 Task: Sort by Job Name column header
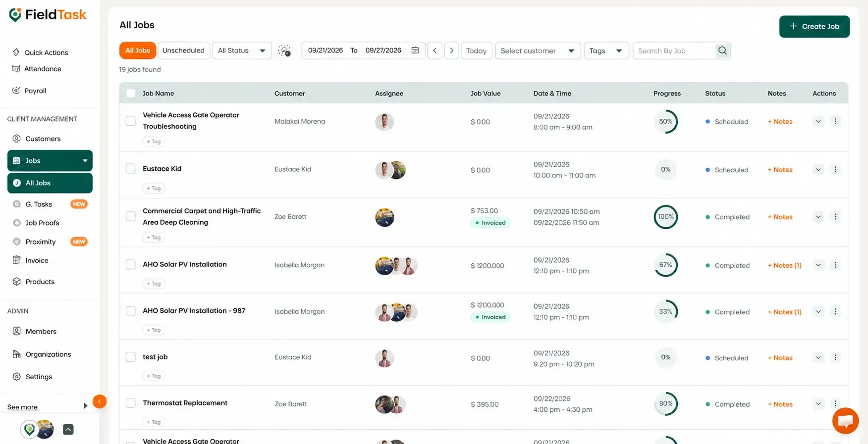[x=158, y=93]
